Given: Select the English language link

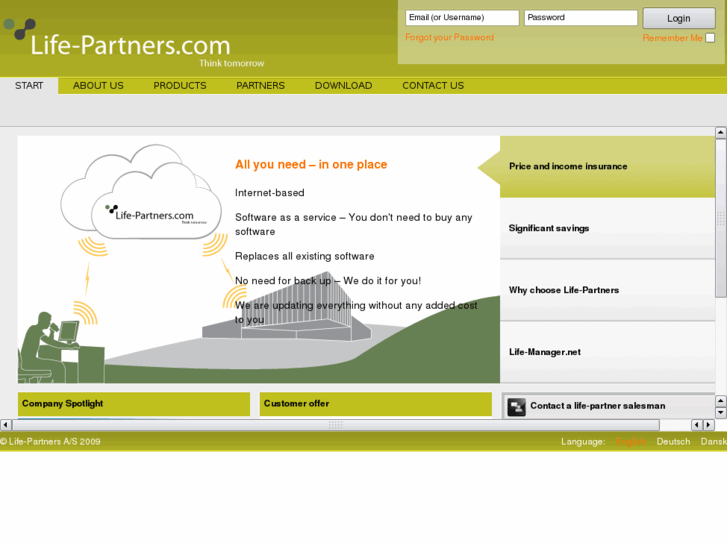Looking at the screenshot, I should coord(631,442).
